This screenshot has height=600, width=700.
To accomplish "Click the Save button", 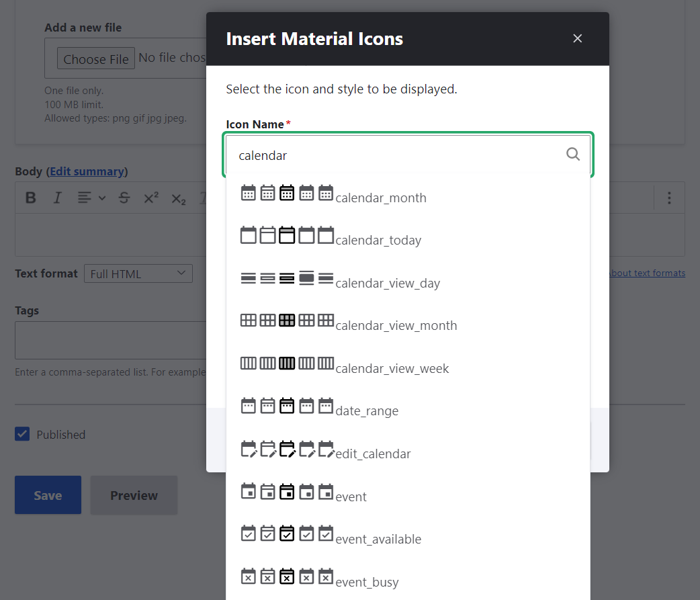I will (x=47, y=495).
